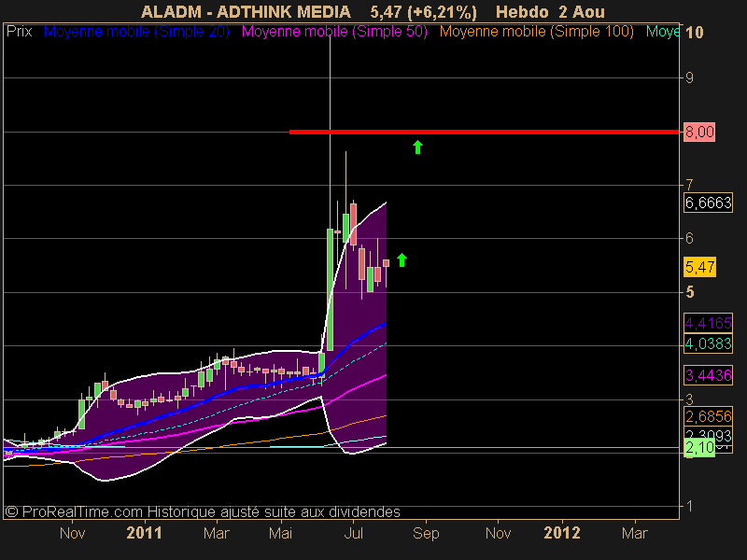Click the green up arrow beside the latest candle
The image size is (747, 560).
(x=402, y=259)
